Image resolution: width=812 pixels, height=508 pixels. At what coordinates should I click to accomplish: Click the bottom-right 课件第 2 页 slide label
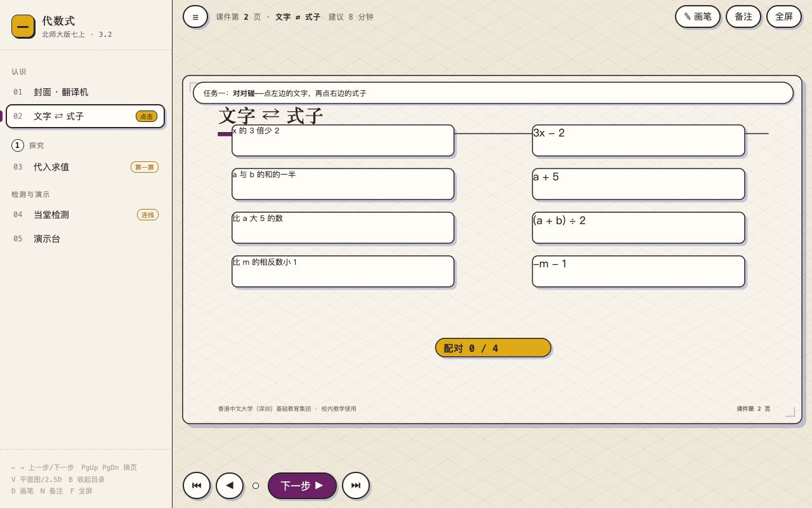point(754,409)
